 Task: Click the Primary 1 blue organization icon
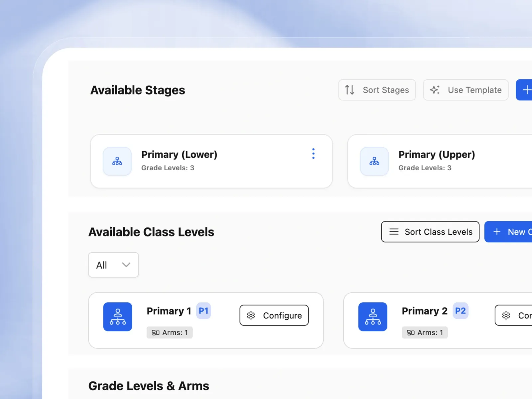point(118,317)
